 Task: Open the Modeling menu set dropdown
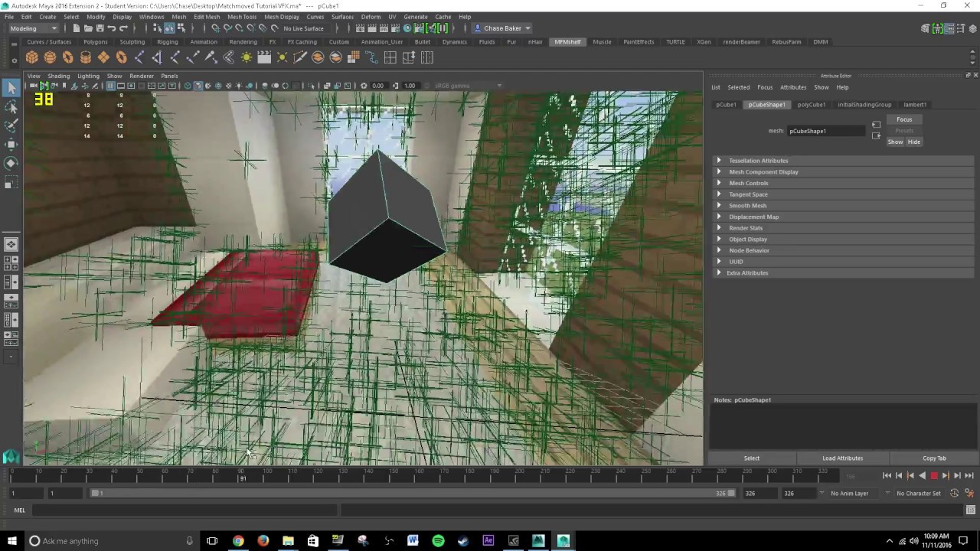[x=34, y=28]
